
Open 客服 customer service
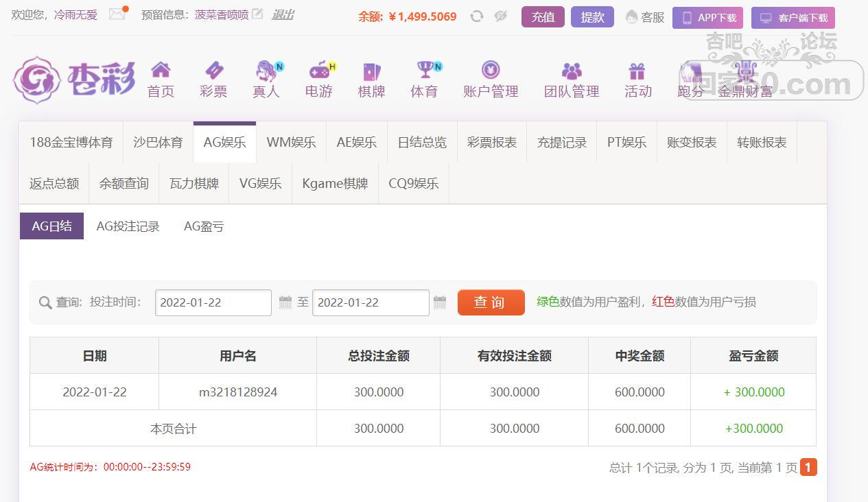point(645,17)
